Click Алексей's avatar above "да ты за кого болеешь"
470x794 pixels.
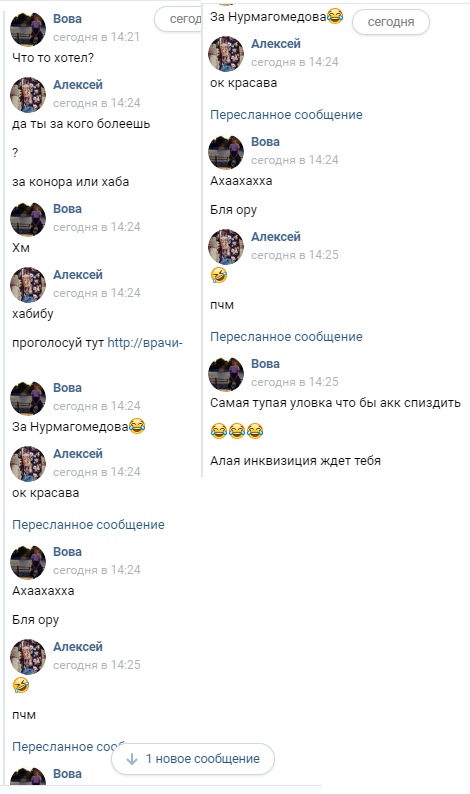point(28,94)
